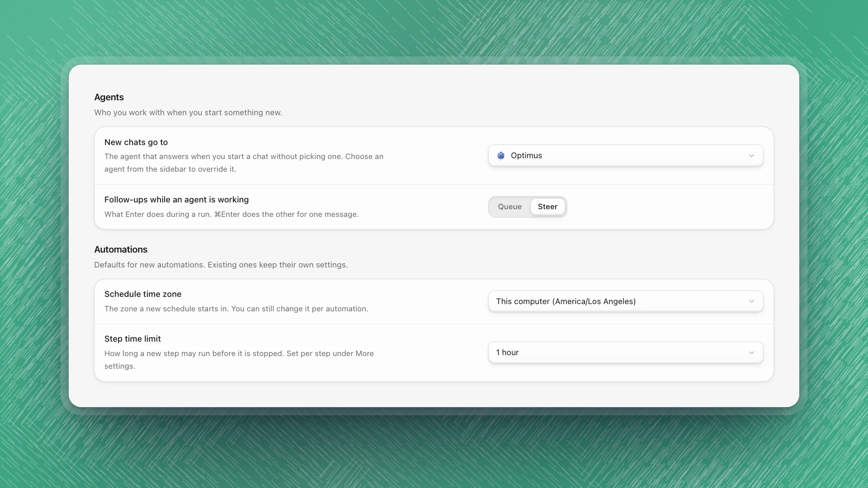Select the Queue follow-up option

tap(509, 206)
